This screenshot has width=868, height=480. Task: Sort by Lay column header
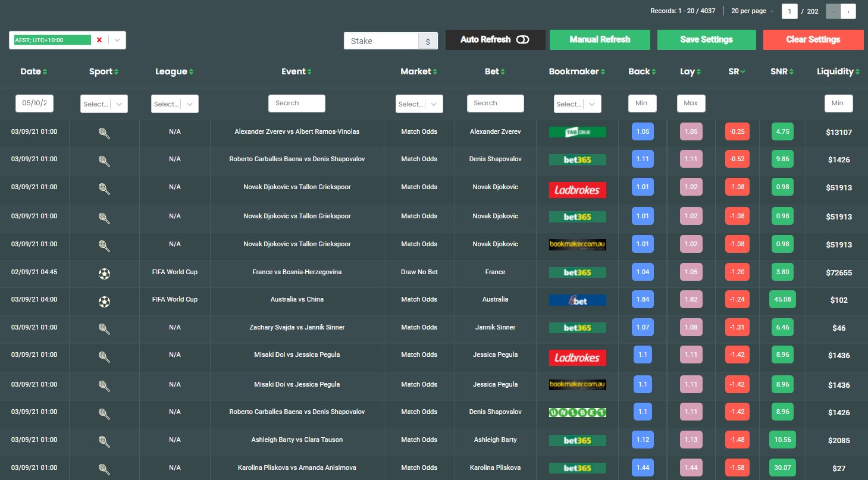pos(691,71)
